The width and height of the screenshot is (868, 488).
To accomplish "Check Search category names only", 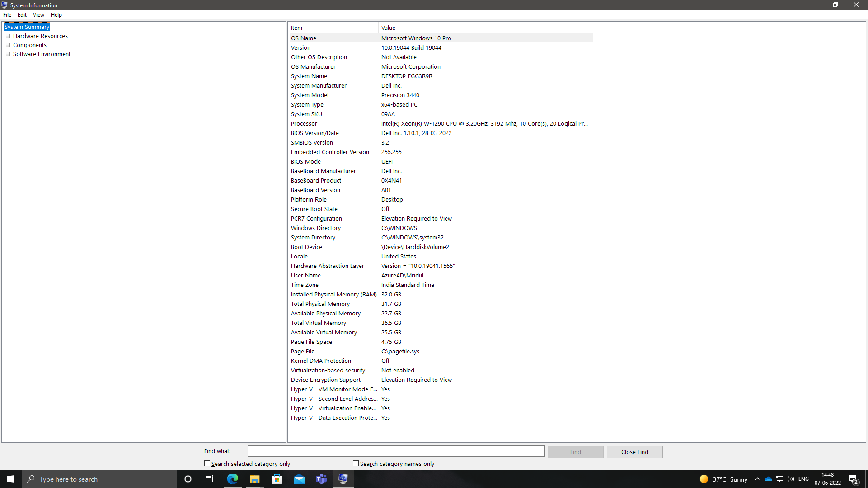I will click(x=356, y=464).
